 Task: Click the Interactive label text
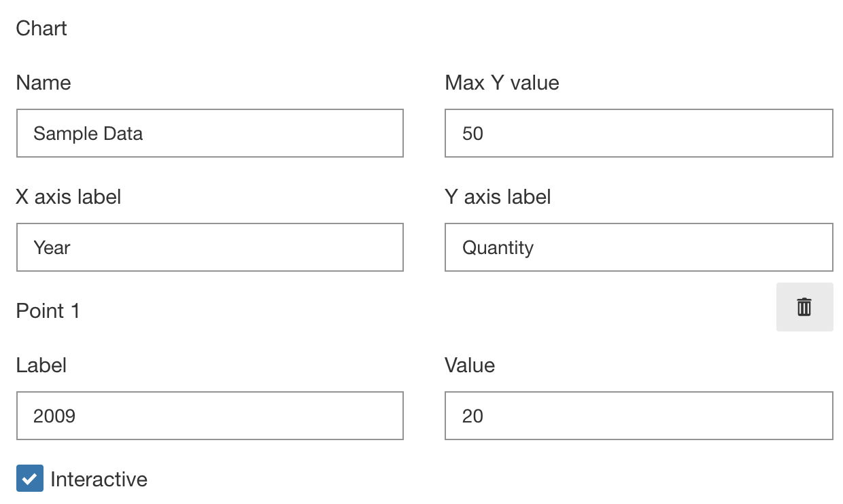99,479
